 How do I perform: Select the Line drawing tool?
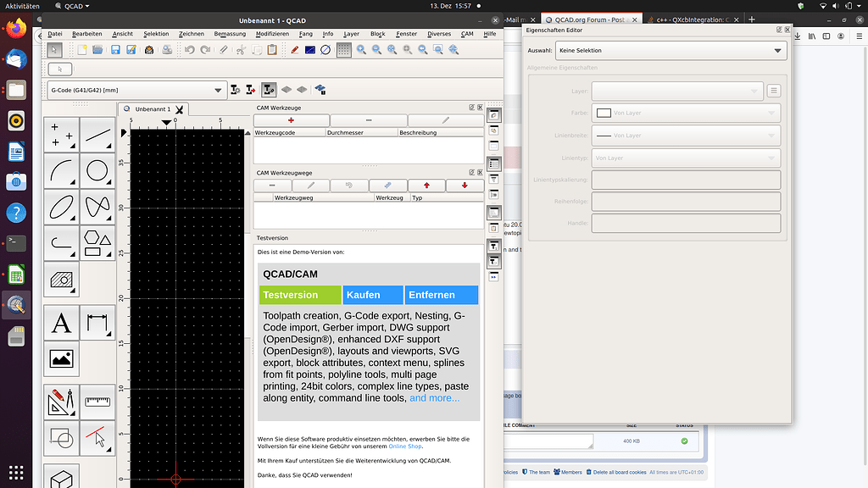pyautogui.click(x=97, y=135)
